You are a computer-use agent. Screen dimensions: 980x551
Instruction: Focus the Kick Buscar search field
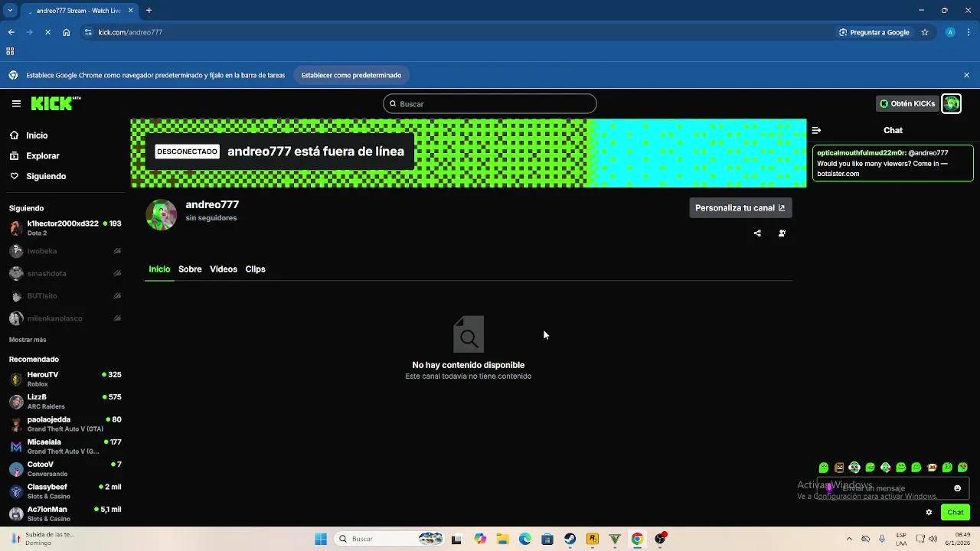490,103
